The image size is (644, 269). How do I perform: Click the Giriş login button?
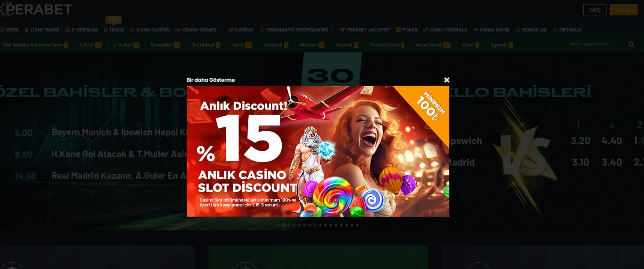[x=595, y=10]
